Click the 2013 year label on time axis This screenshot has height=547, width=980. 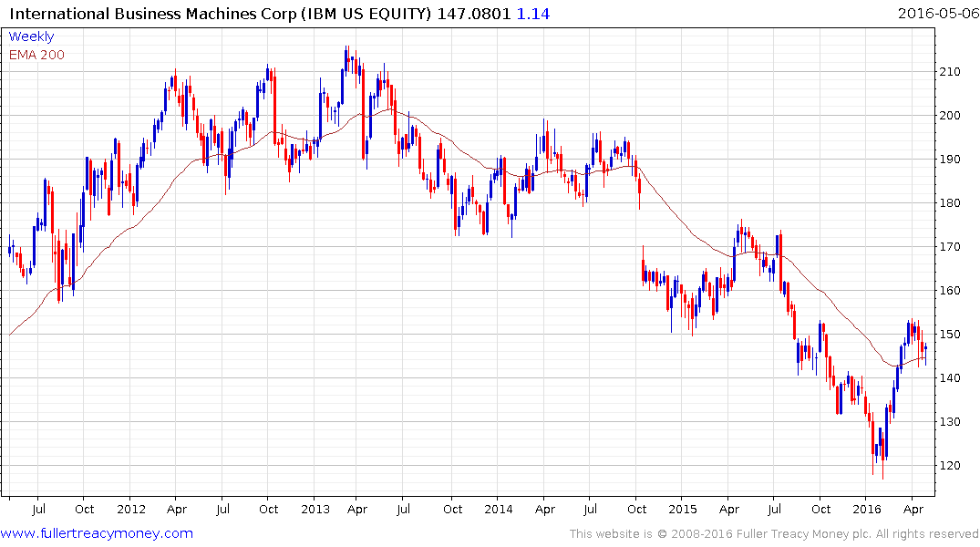point(315,510)
